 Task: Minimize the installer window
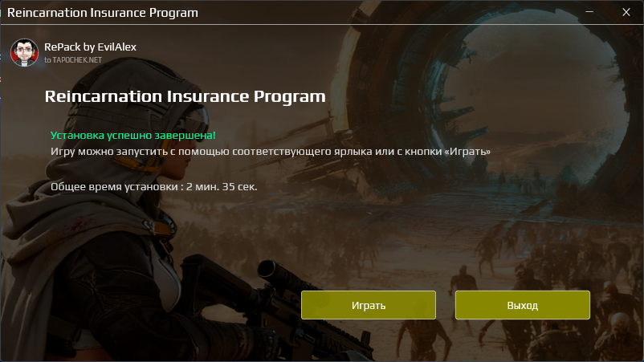tap(589, 12)
